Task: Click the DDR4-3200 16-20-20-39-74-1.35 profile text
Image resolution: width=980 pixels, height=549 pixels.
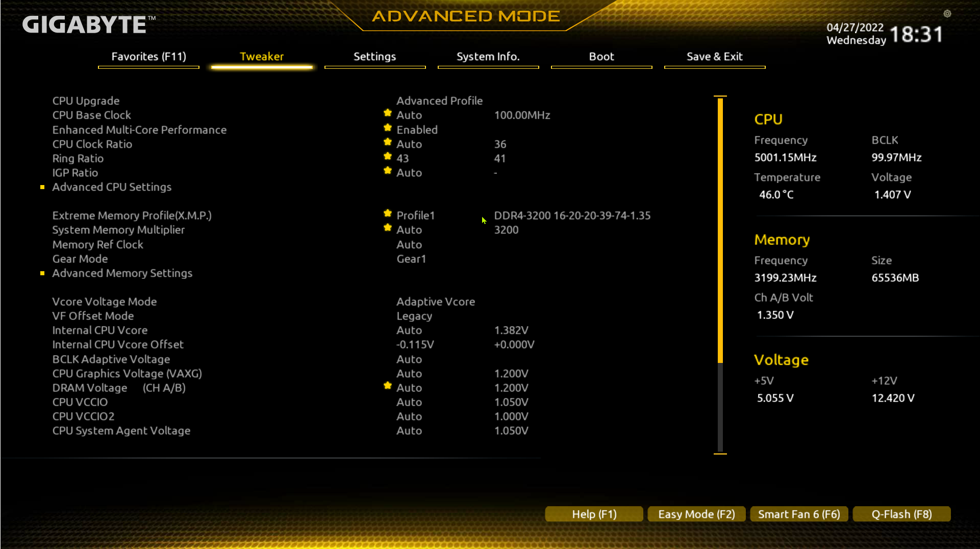Action: tap(572, 216)
